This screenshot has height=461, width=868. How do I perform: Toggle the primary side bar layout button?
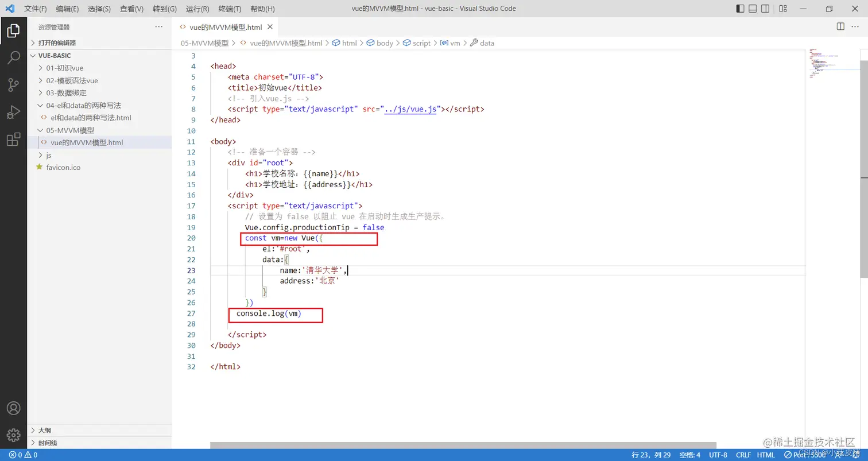tap(740, 9)
